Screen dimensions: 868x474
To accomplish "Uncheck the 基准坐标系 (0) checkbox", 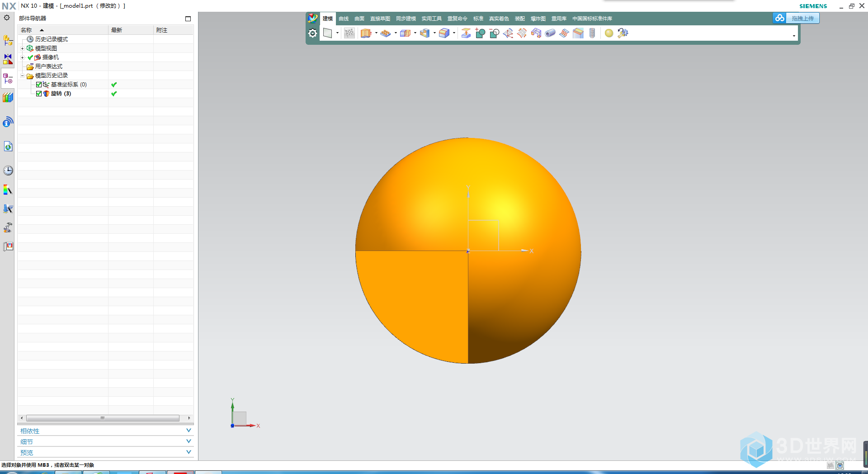I will coord(39,85).
